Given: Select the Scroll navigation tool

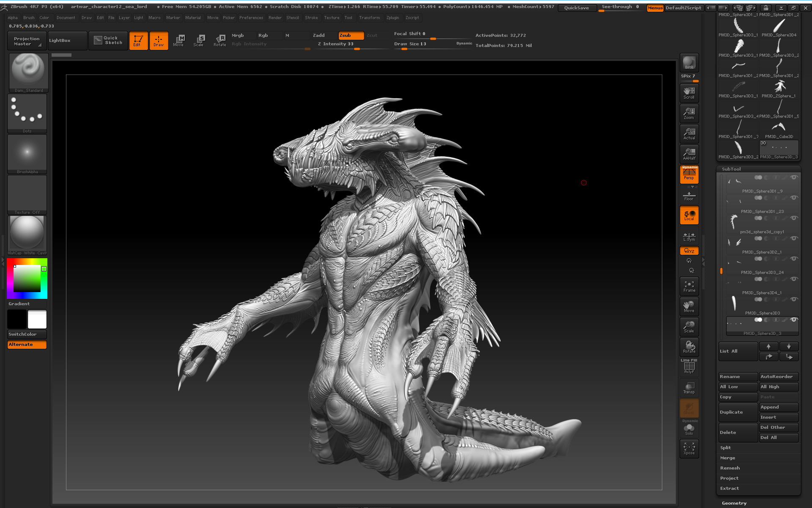Looking at the screenshot, I should (689, 93).
